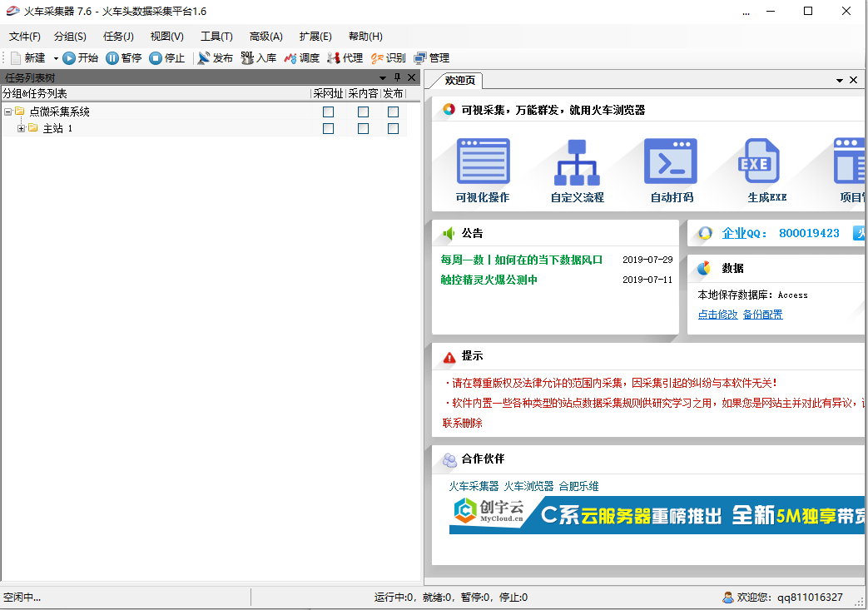Toggle 采网址 checkbox for 点微采集系统
Image resolution: width=868 pixels, height=610 pixels.
pyautogui.click(x=328, y=112)
